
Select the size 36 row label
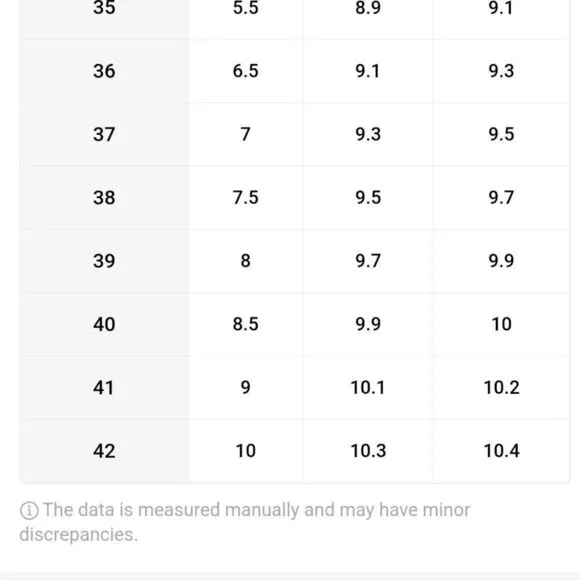[x=104, y=71]
